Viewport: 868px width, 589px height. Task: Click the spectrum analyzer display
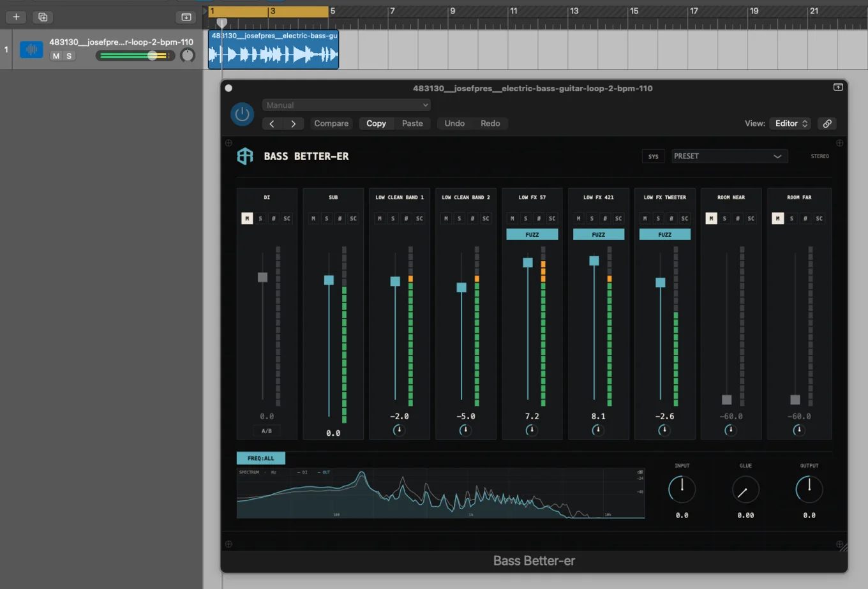440,493
